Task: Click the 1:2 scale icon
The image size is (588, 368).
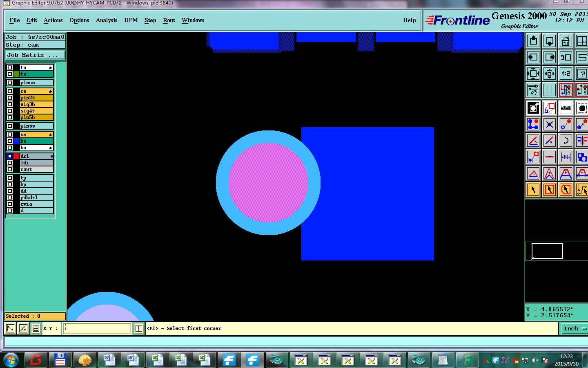Action: (x=566, y=74)
